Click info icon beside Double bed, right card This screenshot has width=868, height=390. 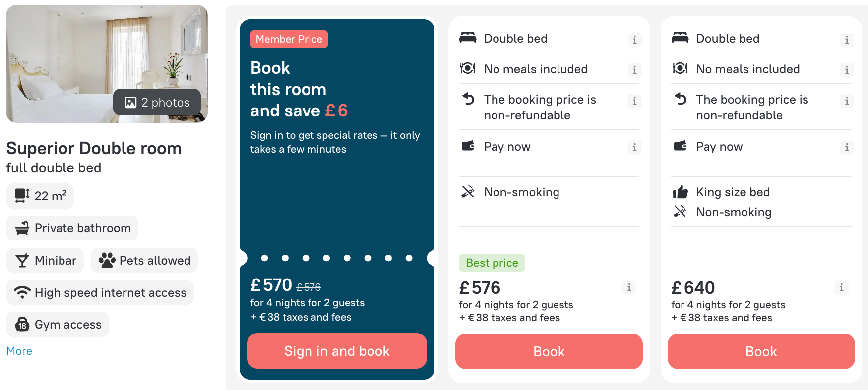847,40
